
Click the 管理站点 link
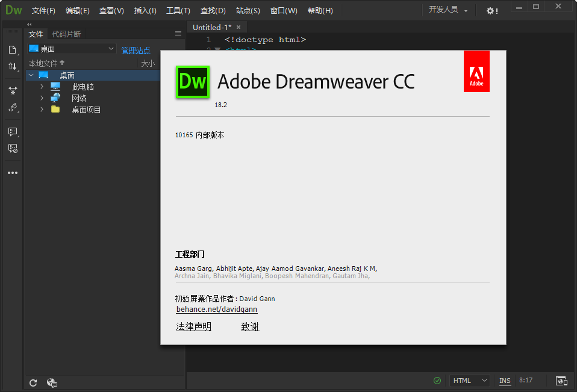[x=136, y=51]
